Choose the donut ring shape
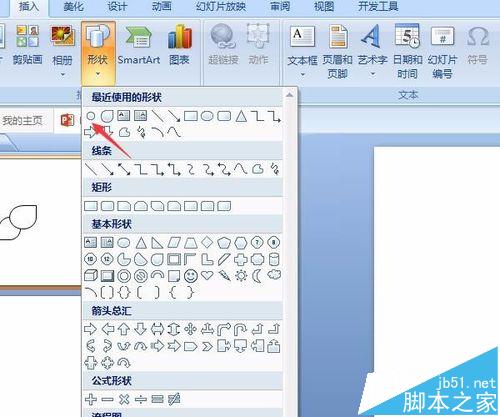 click(124, 276)
